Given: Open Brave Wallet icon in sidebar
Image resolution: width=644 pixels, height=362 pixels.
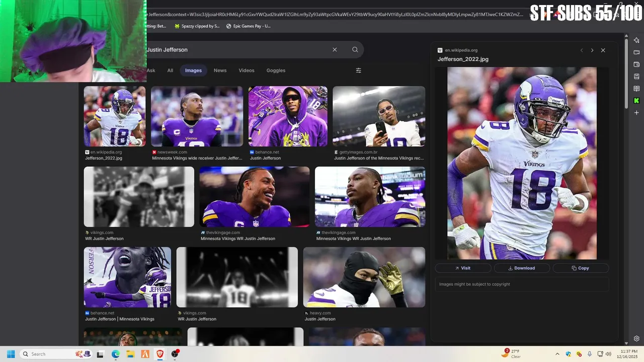Looking at the screenshot, I should pyautogui.click(x=636, y=64).
